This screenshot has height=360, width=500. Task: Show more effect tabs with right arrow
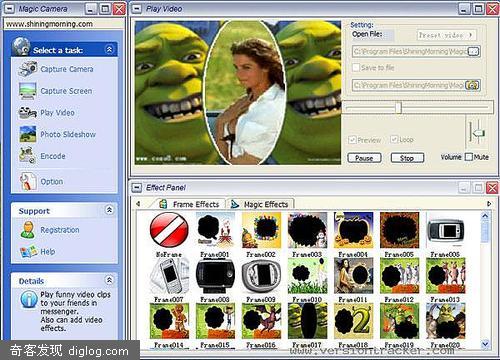point(489,204)
